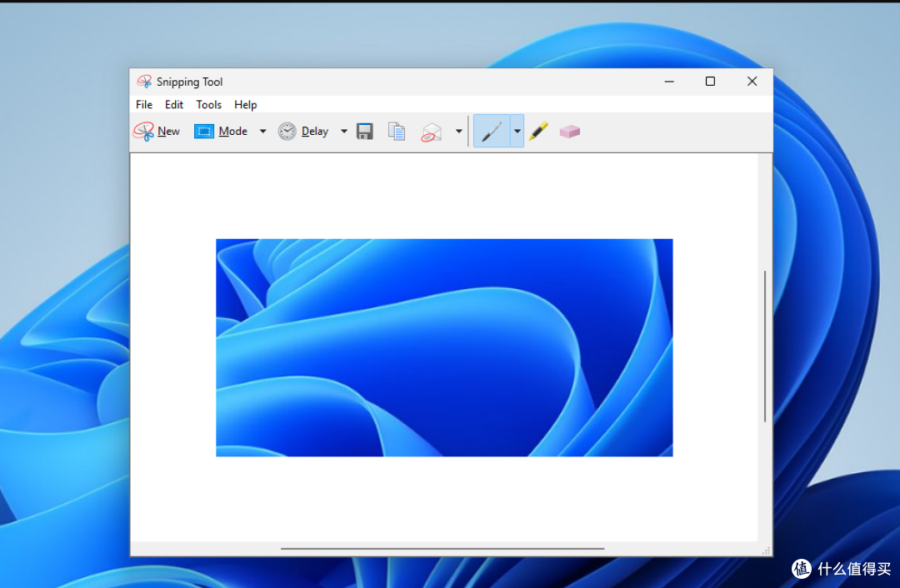This screenshot has height=588, width=900.
Task: Expand the Delay dropdown arrow
Action: tap(344, 132)
